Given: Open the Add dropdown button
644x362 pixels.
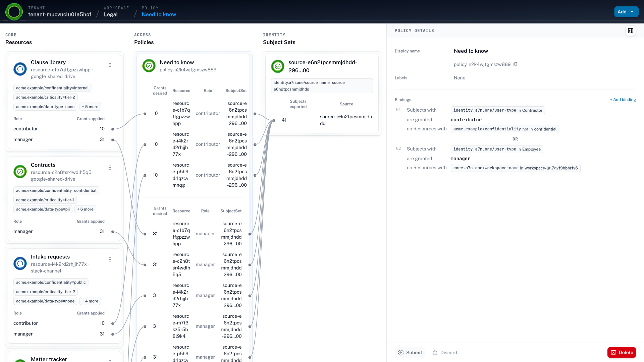Looking at the screenshot, I should coord(626,12).
